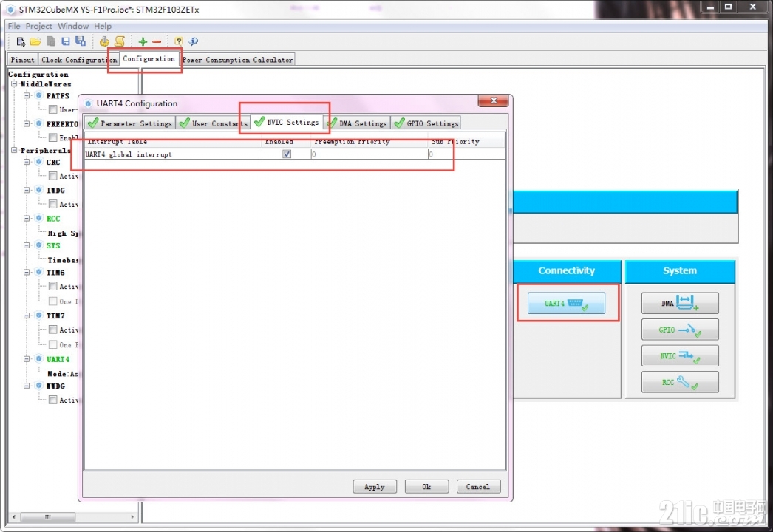Toggle the TIM6 Activated checkbox

(52, 287)
